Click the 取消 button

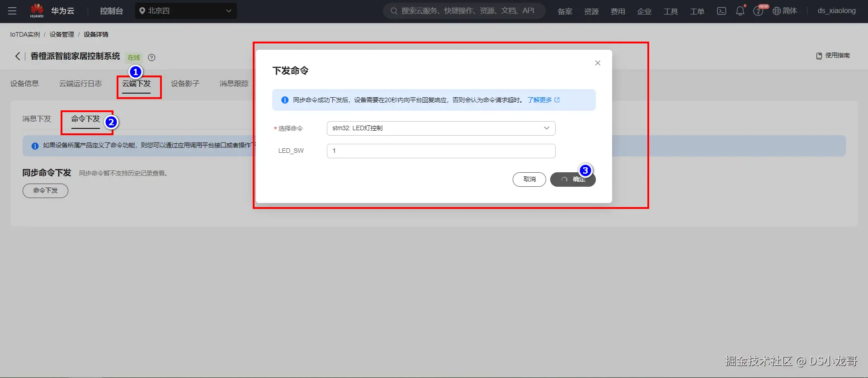pyautogui.click(x=529, y=180)
